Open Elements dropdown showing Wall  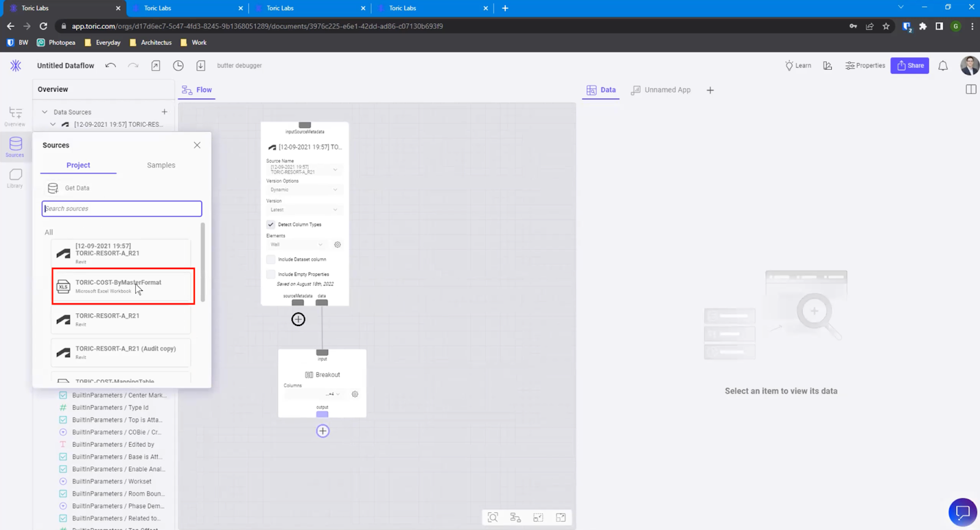pyautogui.click(x=296, y=244)
